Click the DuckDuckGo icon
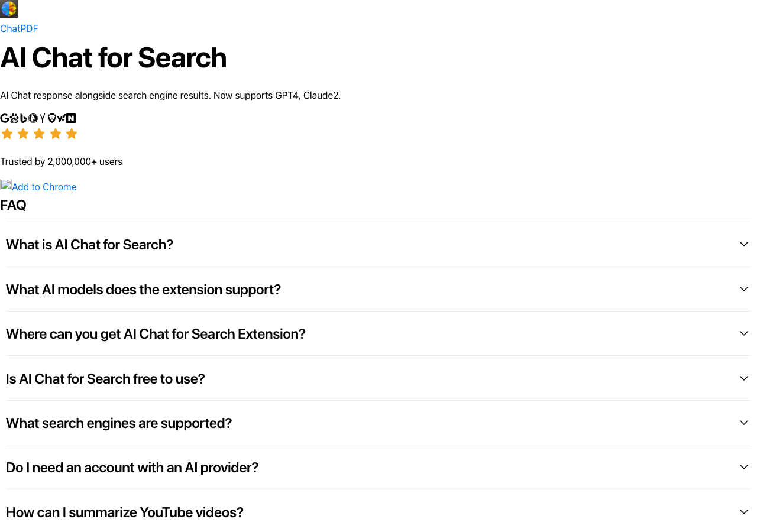757x532 pixels. [x=33, y=118]
